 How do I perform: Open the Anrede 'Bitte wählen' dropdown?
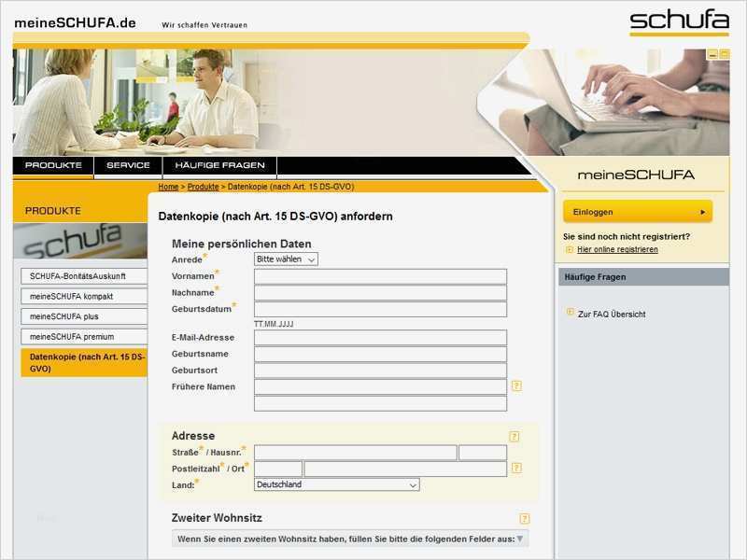coord(286,259)
